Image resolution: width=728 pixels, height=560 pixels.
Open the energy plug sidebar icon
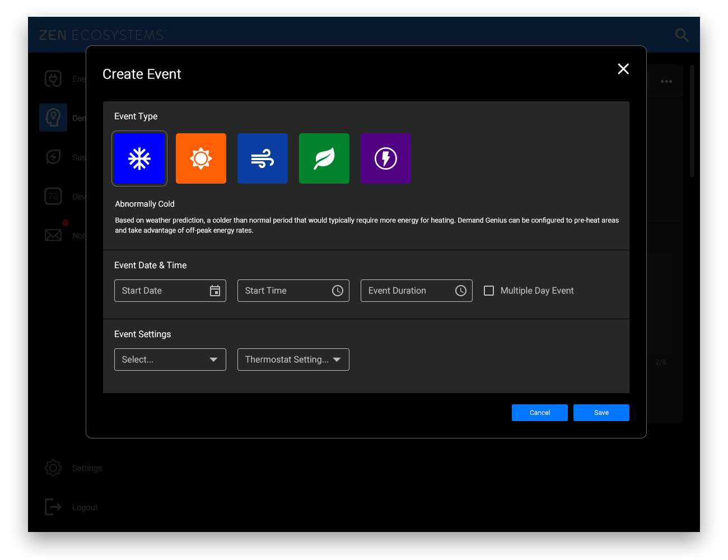[x=53, y=78]
